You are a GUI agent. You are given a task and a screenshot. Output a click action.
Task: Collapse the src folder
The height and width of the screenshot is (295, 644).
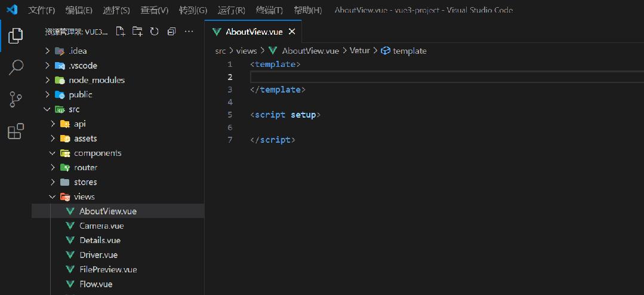click(48, 109)
